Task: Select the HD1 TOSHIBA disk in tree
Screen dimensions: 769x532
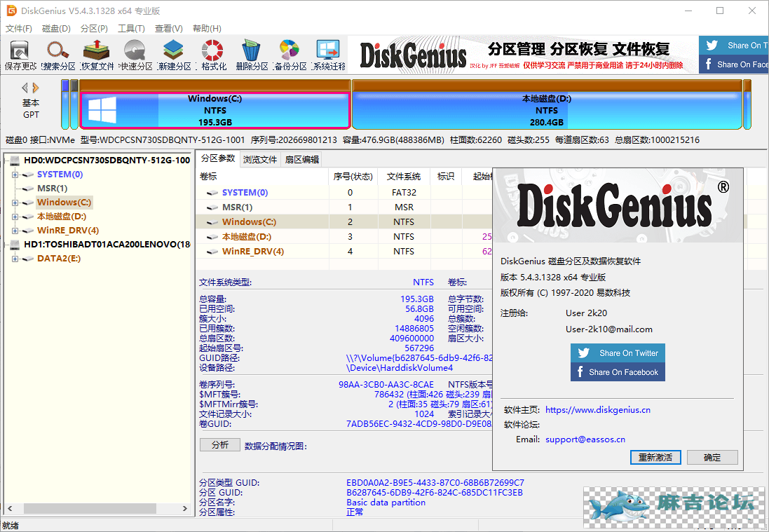Action: coord(107,244)
